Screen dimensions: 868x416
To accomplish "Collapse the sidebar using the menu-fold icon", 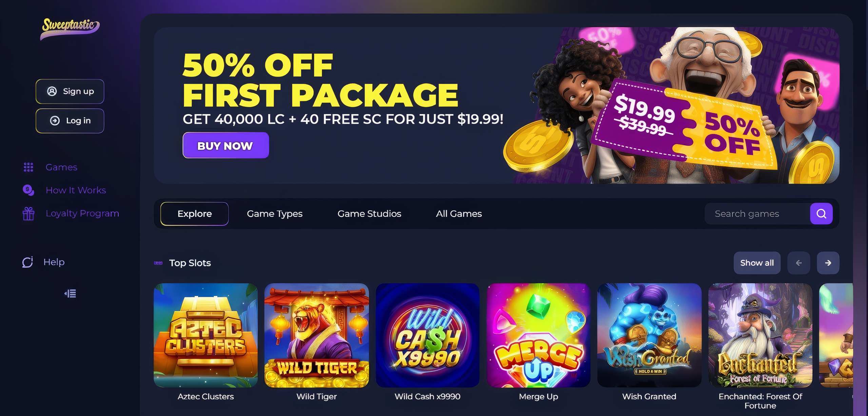I will tap(70, 293).
